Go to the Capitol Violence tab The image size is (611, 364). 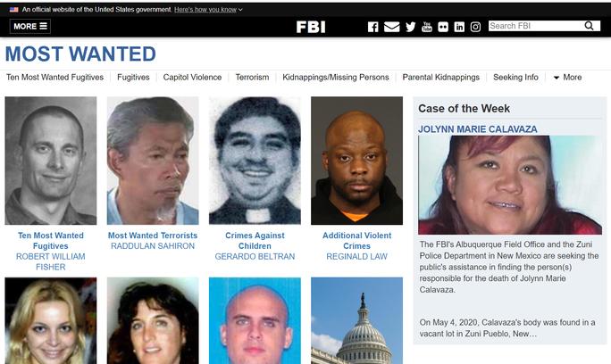coord(192,77)
